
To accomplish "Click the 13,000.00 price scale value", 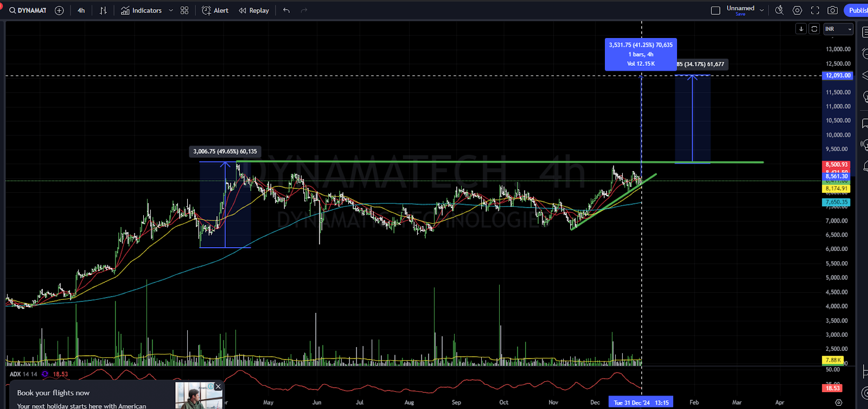I will (838, 49).
